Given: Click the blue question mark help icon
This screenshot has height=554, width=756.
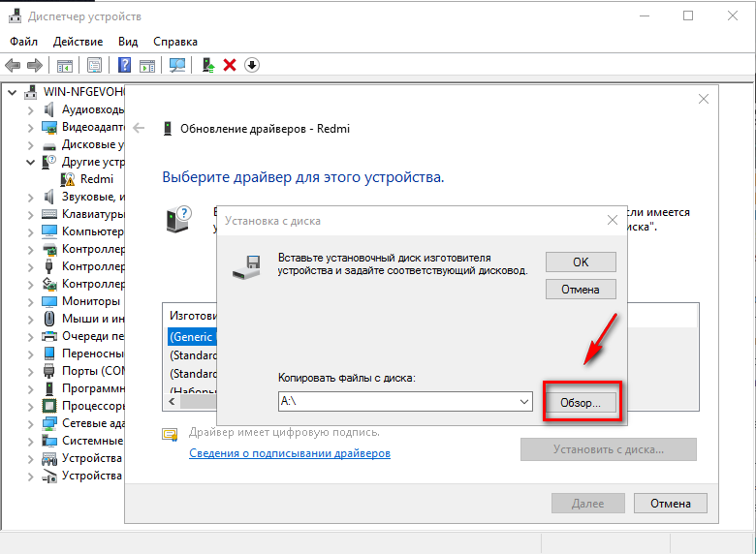Looking at the screenshot, I should click(125, 65).
